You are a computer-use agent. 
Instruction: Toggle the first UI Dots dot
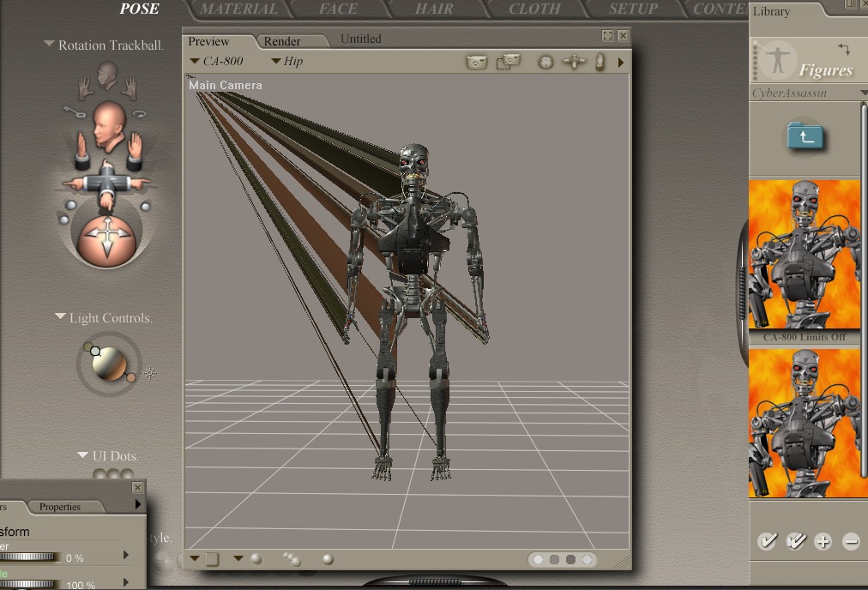(99, 474)
